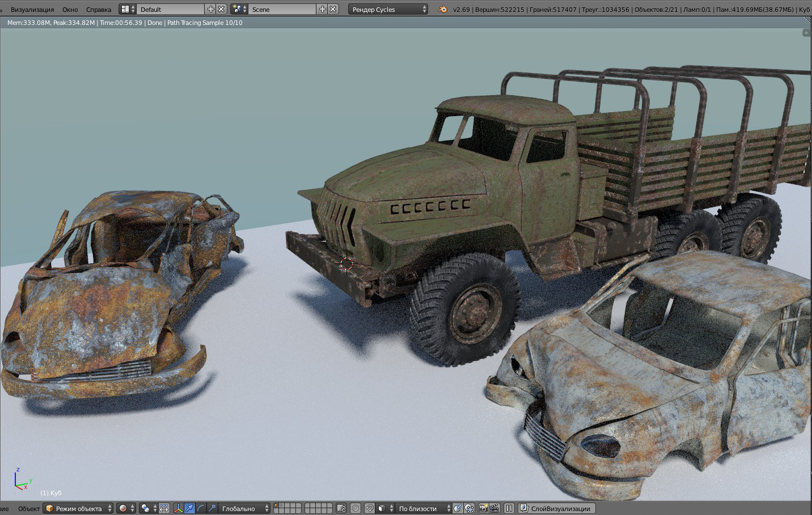Click the OpenGL render image camera icon
Screen dimensions: 812x515
[483, 509]
